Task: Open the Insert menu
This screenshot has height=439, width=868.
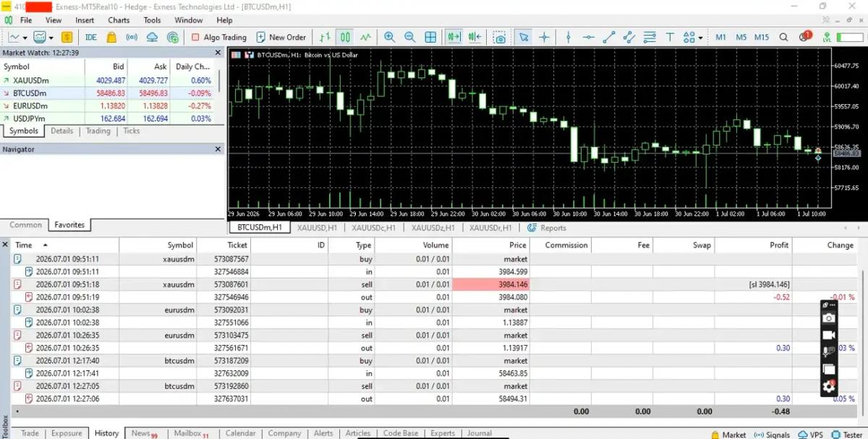Action: pyautogui.click(x=85, y=20)
